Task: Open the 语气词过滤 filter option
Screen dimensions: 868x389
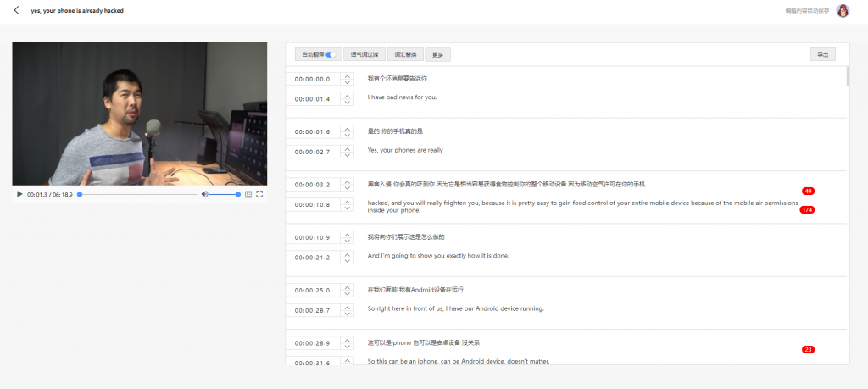Action: tap(364, 54)
